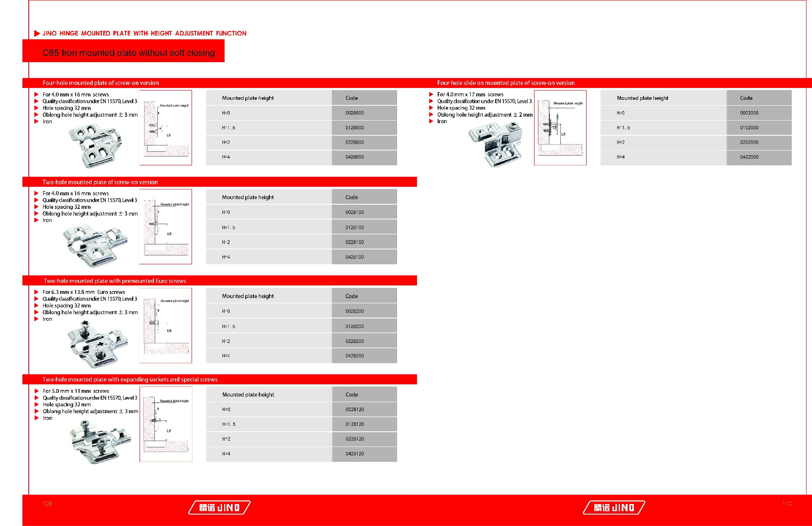Click the Euro screws plate technical diagram
The image size is (812, 526).
tap(166, 326)
